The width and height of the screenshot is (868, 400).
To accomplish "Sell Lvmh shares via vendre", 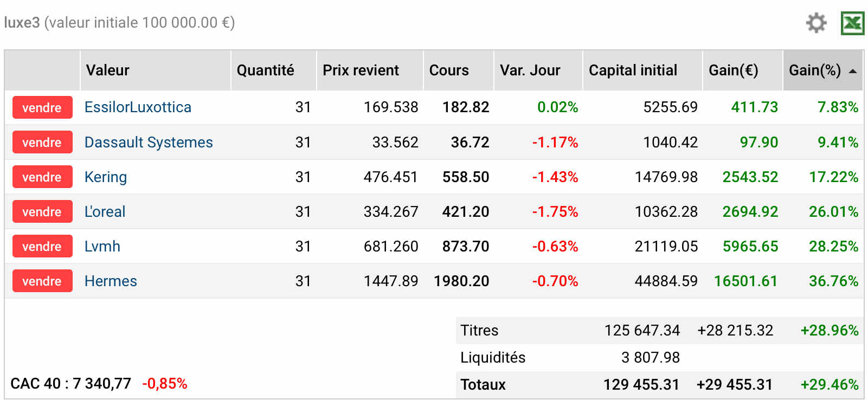I will [42, 246].
